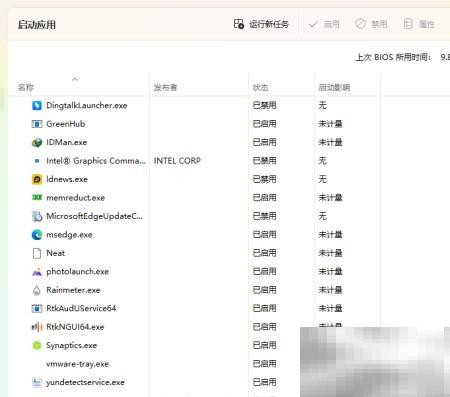Click the 属性 button label
Viewport: 450px width, 397px height.
click(427, 24)
